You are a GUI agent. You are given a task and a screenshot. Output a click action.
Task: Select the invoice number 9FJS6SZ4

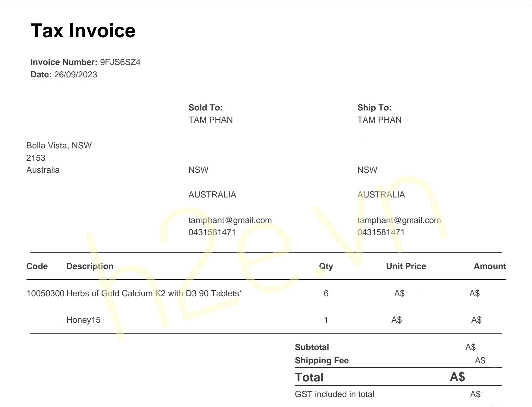tap(120, 62)
